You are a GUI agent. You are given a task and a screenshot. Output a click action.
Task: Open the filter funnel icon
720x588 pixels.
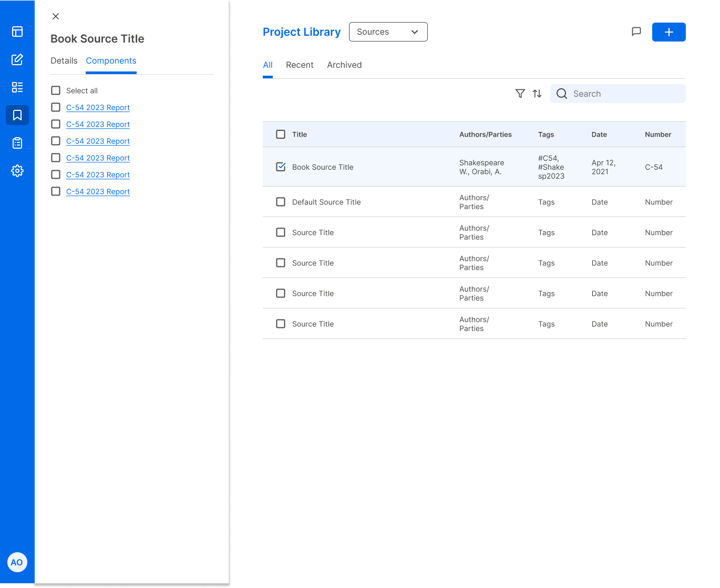tap(520, 94)
